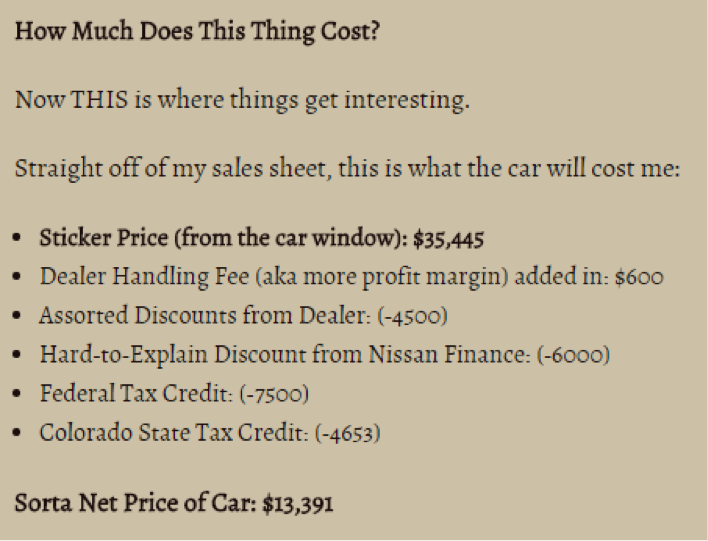
Task: Click the bullet point before Federal Tax Credit
Action: coord(17,393)
